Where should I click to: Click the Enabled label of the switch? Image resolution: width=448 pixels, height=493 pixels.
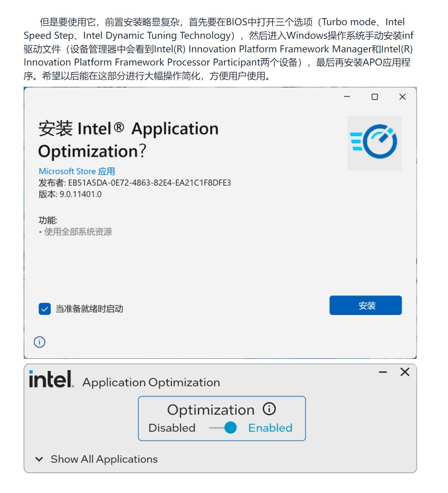click(x=270, y=428)
